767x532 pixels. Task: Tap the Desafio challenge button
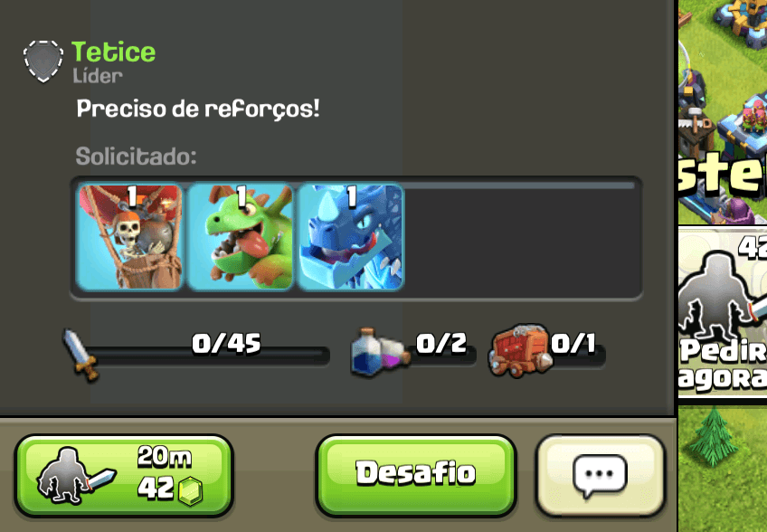(x=416, y=475)
